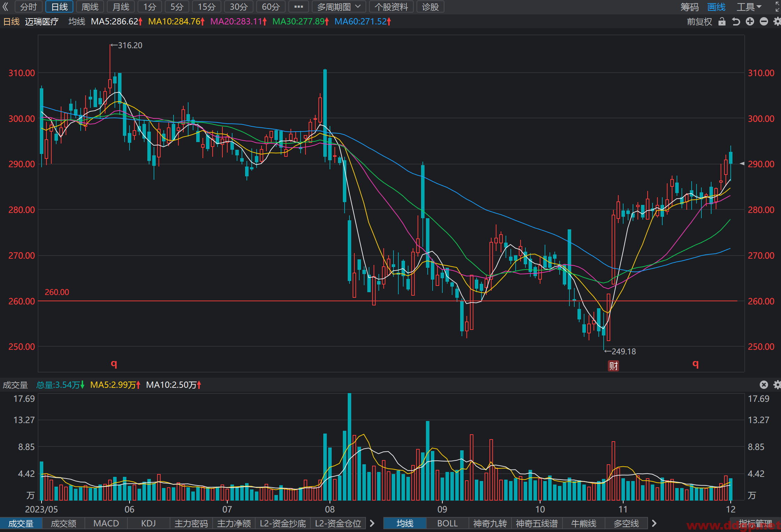
Task: Click the 诊股 stock diagnosis button
Action: pyautogui.click(x=430, y=7)
